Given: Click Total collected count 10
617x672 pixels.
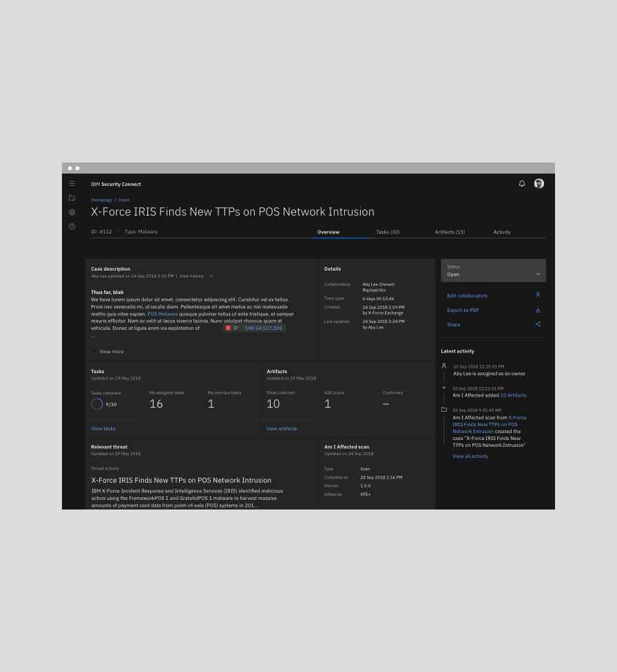Looking at the screenshot, I should [x=273, y=403].
